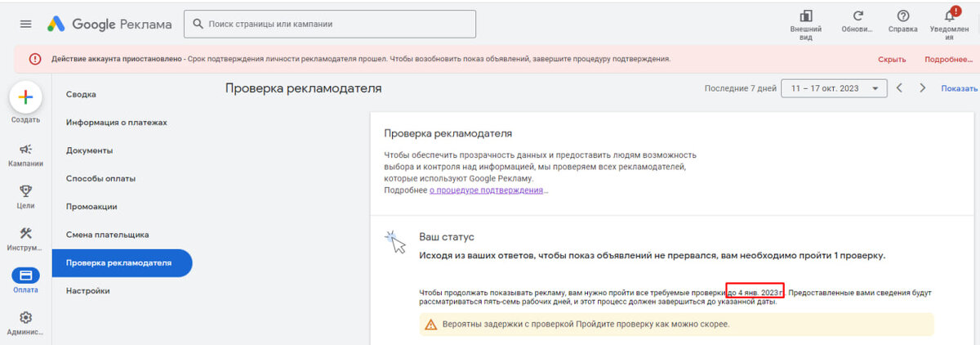Click the Google Реклама logo
This screenshot has width=980, height=345.
(109, 24)
